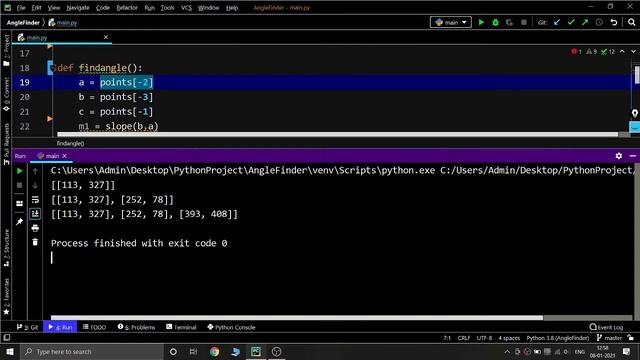Go to previous highlighted error arrow
The width and height of the screenshot is (640, 360).
coord(622,51)
